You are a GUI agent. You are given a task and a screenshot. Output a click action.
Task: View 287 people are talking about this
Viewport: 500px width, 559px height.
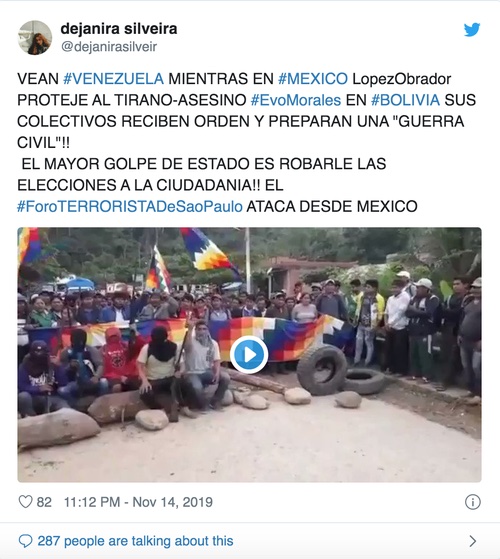click(135, 541)
